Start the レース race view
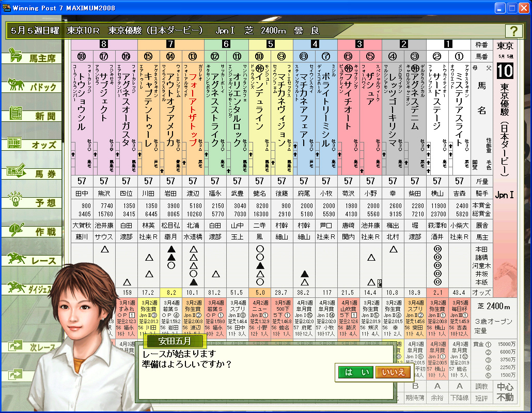The width and height of the screenshot is (532, 413). [x=32, y=260]
